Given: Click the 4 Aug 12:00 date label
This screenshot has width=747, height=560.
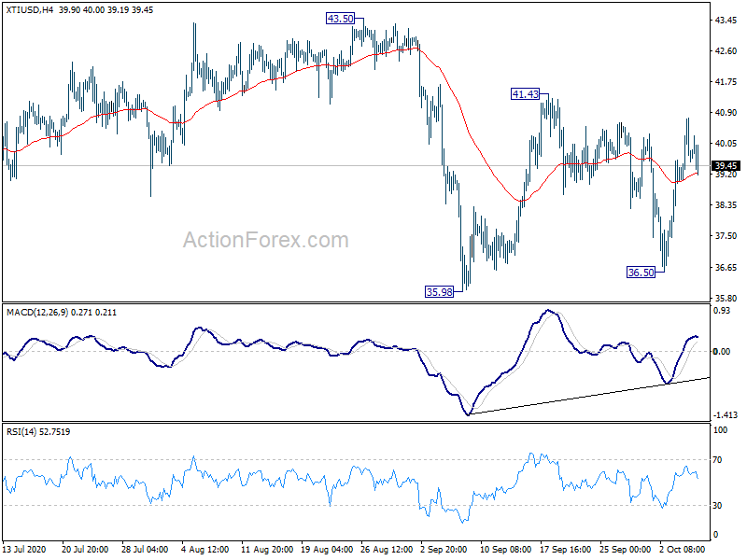Looking at the screenshot, I should pyautogui.click(x=205, y=549).
